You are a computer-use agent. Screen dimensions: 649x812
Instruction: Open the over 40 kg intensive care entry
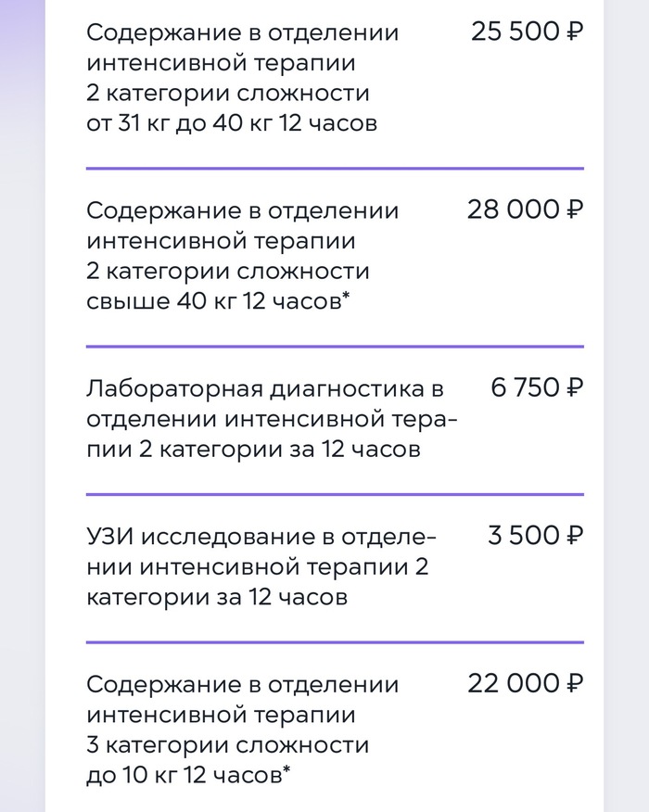pos(242,256)
